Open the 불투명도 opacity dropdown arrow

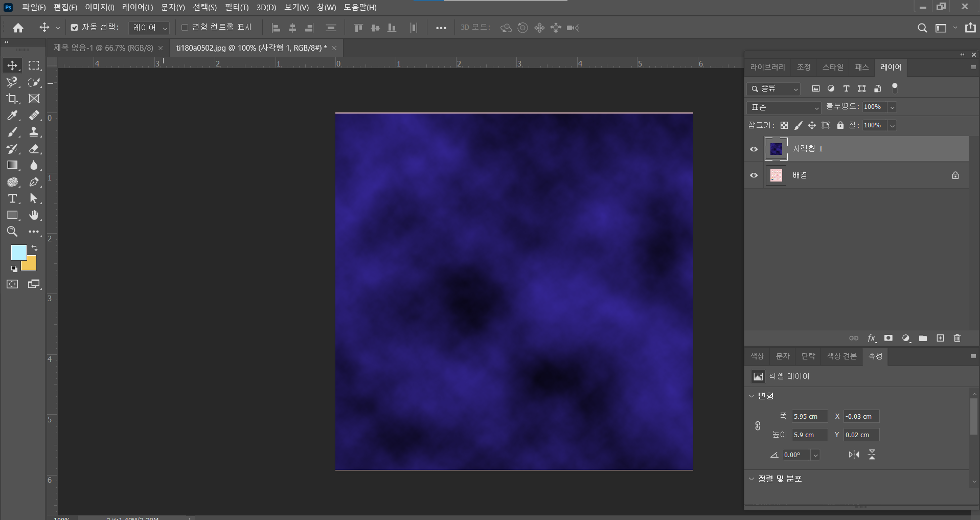[x=892, y=107]
